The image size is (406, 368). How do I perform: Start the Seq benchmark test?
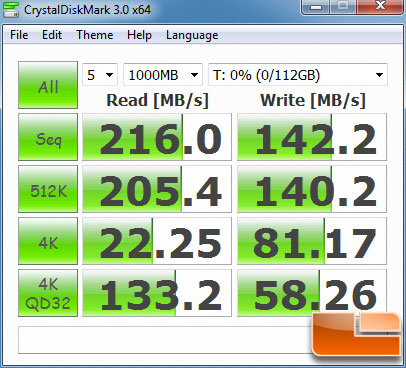48,137
